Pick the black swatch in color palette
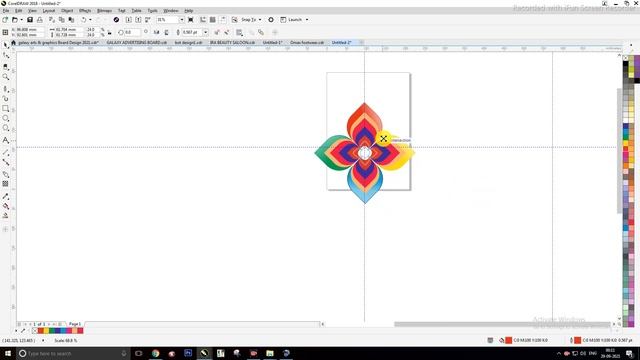 [626, 64]
